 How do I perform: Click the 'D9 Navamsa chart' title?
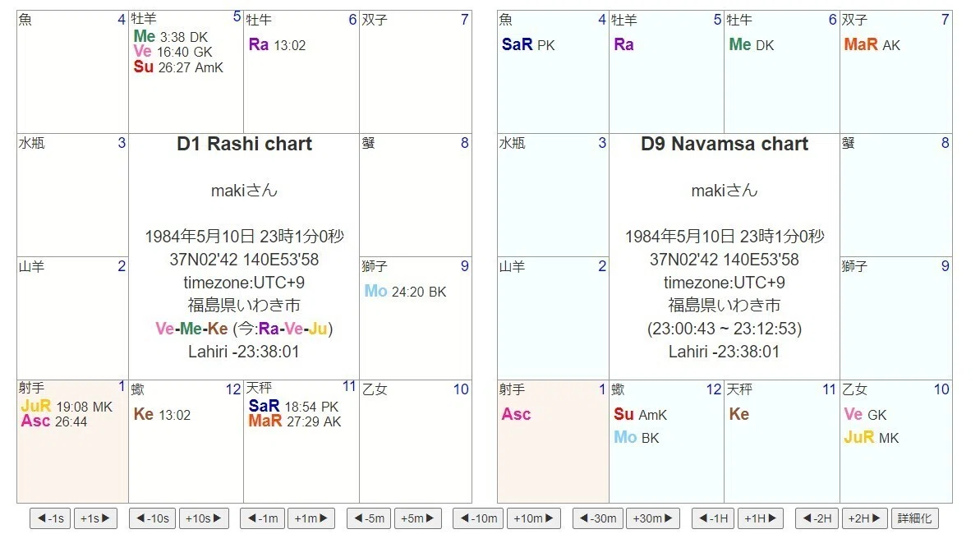(x=725, y=144)
